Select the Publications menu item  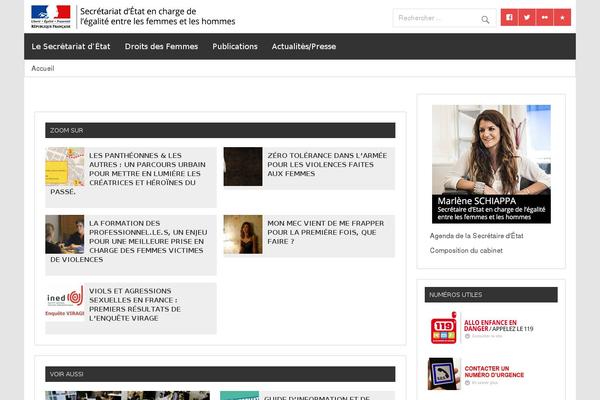(234, 47)
